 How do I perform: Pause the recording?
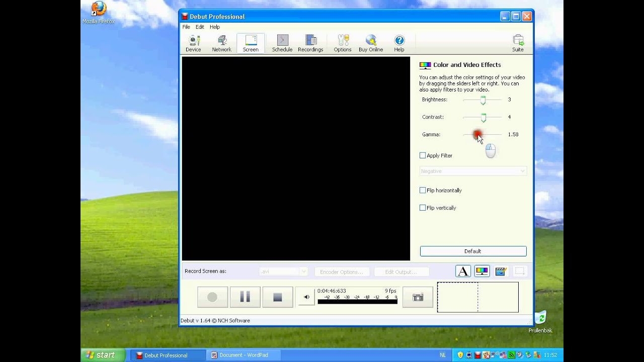pos(245,297)
